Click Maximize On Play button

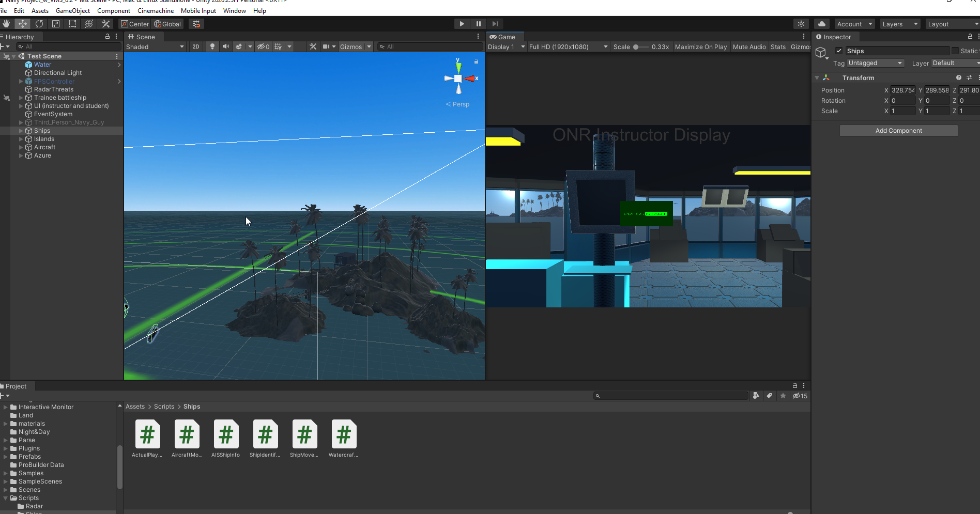(x=700, y=46)
